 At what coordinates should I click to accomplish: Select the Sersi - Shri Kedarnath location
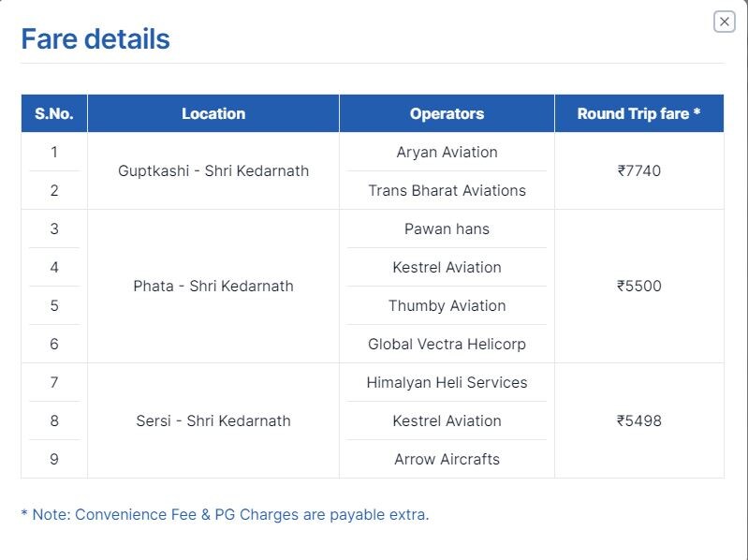[213, 420]
